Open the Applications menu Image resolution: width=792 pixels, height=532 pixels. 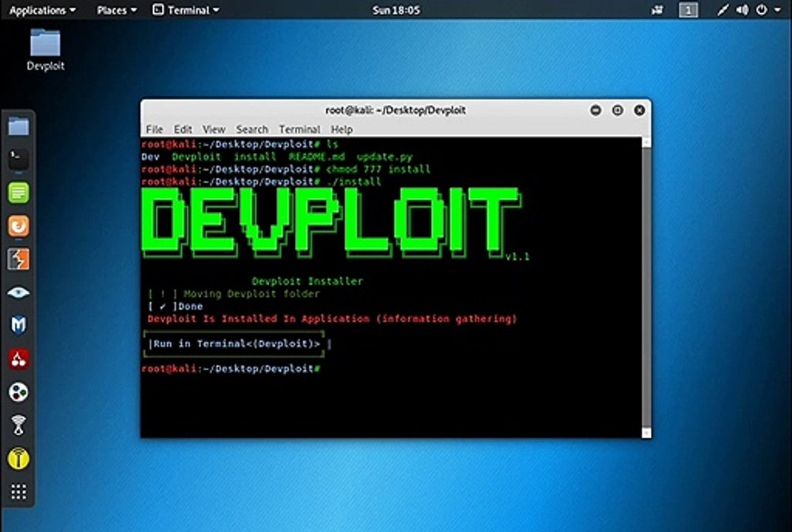point(42,10)
